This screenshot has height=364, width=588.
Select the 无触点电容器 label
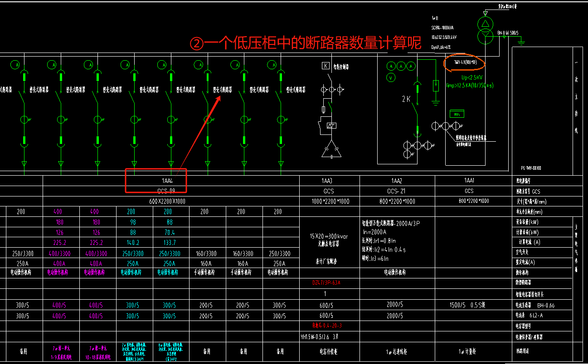329,244
